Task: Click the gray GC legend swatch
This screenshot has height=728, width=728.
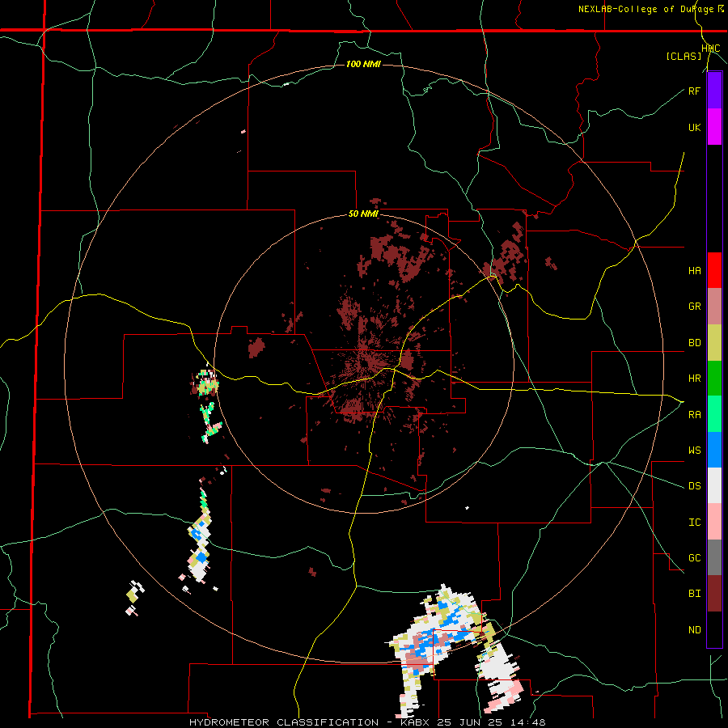Action: pos(714,557)
